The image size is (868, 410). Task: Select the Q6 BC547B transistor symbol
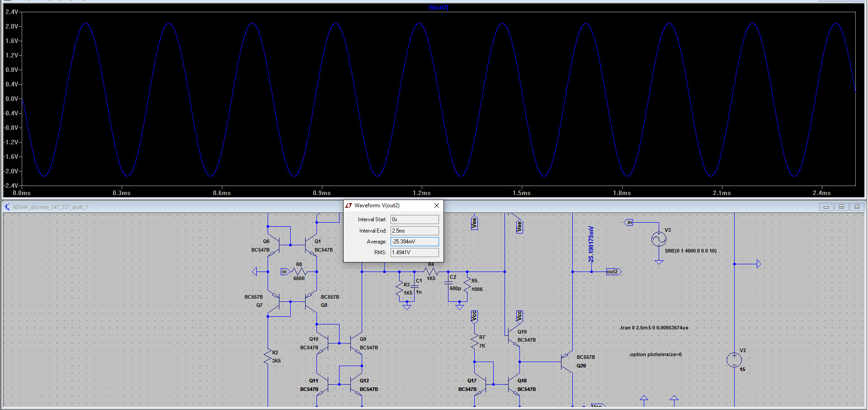(x=274, y=245)
